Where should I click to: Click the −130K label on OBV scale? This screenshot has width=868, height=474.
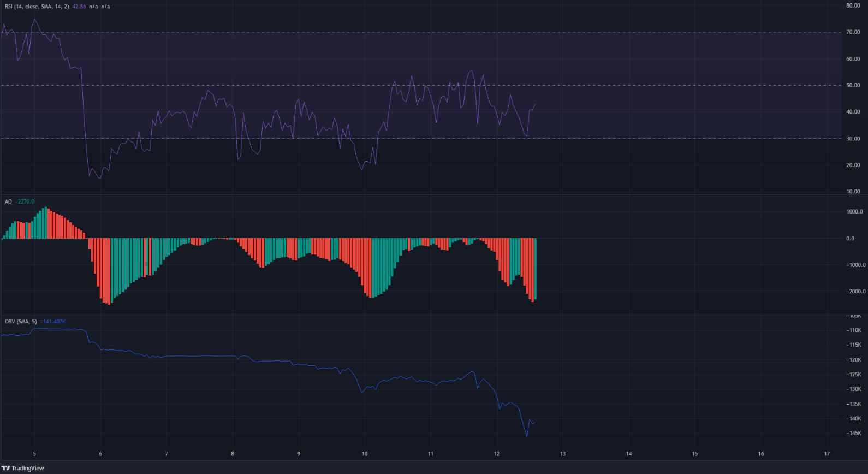coord(853,389)
